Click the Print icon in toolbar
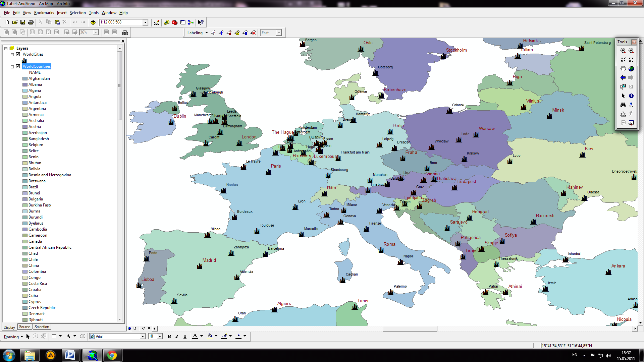 (x=31, y=22)
